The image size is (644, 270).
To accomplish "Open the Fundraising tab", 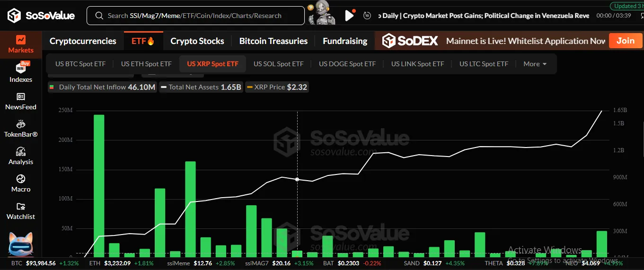I will pyautogui.click(x=345, y=41).
